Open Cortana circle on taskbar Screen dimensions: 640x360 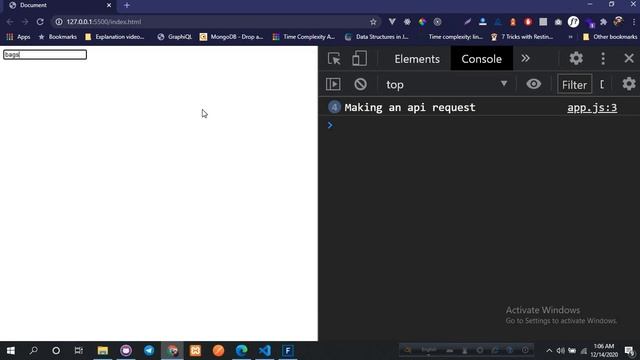click(56, 351)
